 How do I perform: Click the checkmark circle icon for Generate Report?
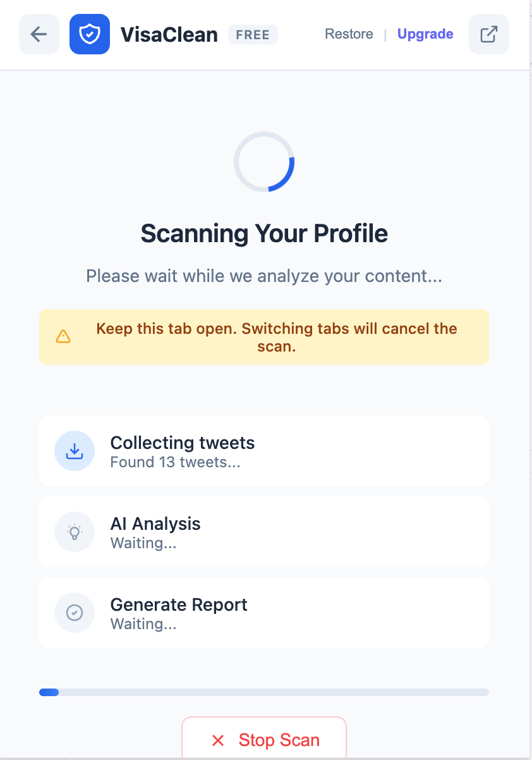click(x=75, y=612)
